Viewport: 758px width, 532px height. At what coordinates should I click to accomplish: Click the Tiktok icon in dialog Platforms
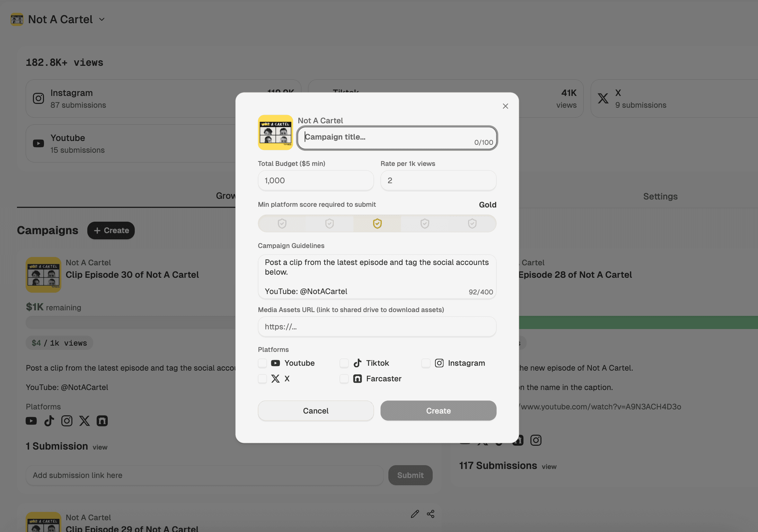[x=358, y=363]
